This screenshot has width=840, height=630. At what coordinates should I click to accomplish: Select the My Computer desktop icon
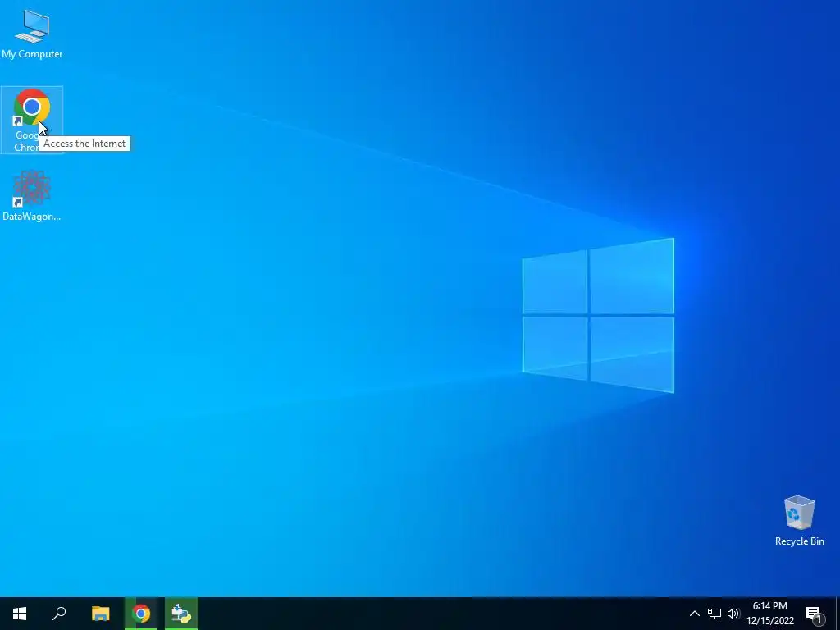32,34
